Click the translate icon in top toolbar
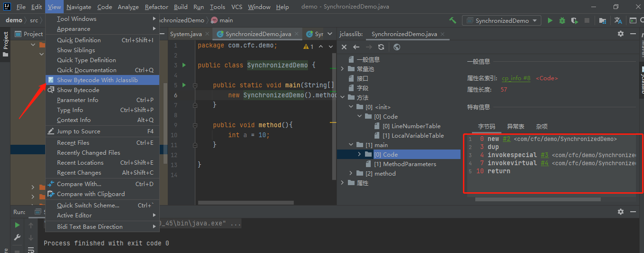The width and height of the screenshot is (644, 253). point(618,20)
